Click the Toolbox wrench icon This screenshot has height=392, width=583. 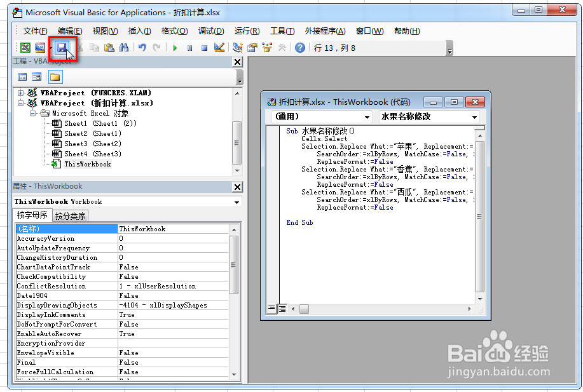[282, 48]
